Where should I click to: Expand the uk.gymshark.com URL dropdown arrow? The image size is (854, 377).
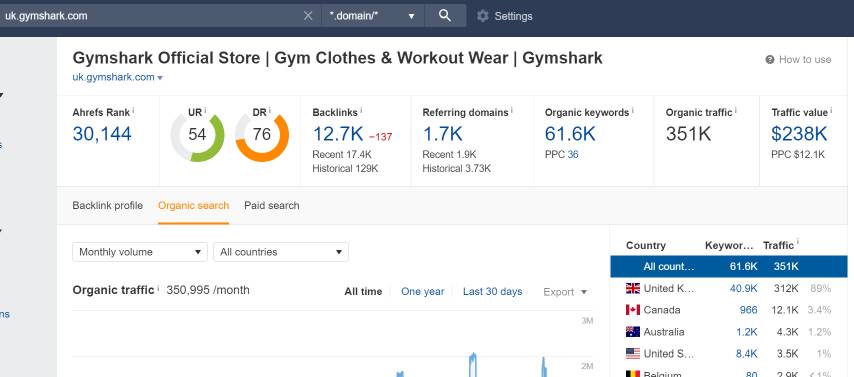tap(160, 78)
